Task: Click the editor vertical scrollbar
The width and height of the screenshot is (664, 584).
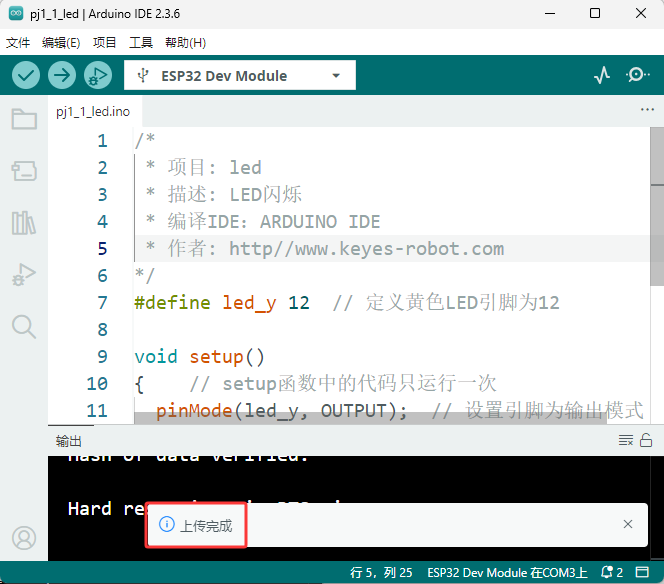Action: pyautogui.click(x=657, y=206)
